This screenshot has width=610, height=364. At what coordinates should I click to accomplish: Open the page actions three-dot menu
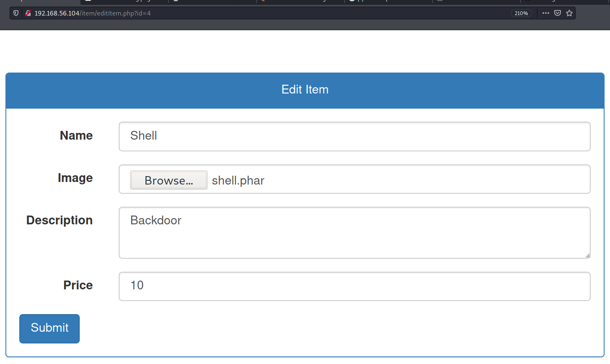545,13
